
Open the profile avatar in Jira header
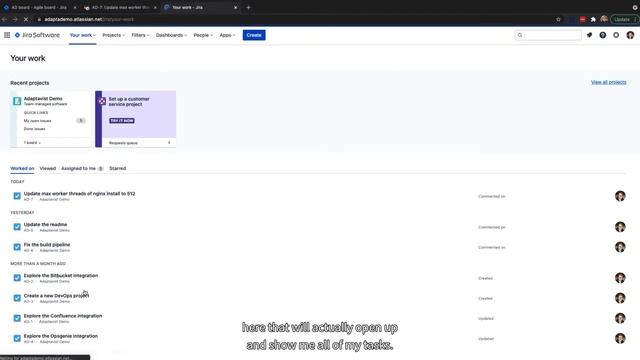click(630, 35)
